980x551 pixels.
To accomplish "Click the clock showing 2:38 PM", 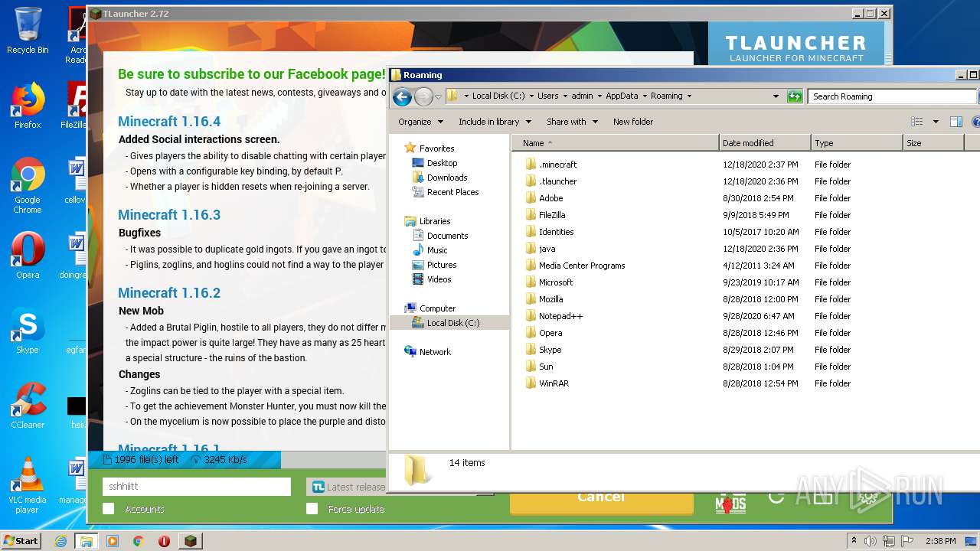I will click(x=940, y=541).
